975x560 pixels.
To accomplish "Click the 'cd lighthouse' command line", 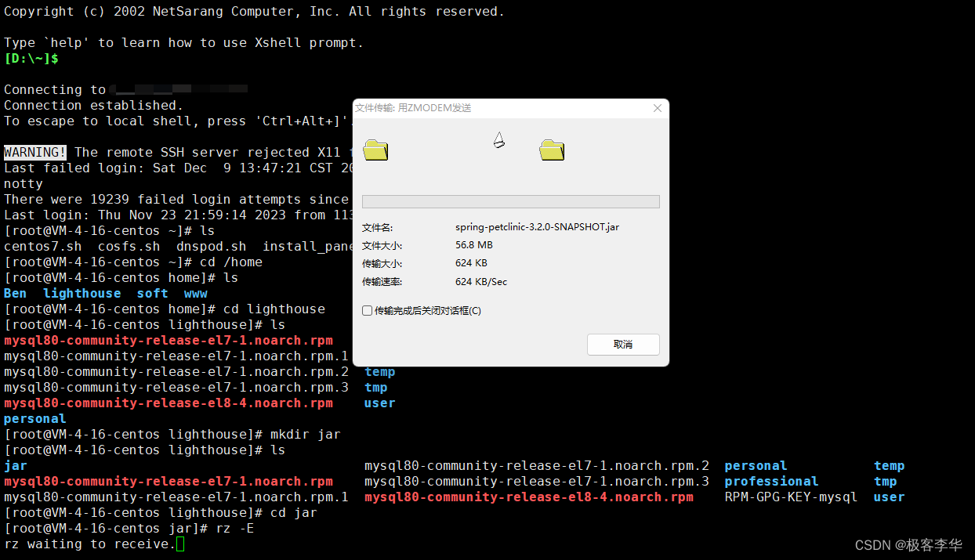I will tap(165, 309).
